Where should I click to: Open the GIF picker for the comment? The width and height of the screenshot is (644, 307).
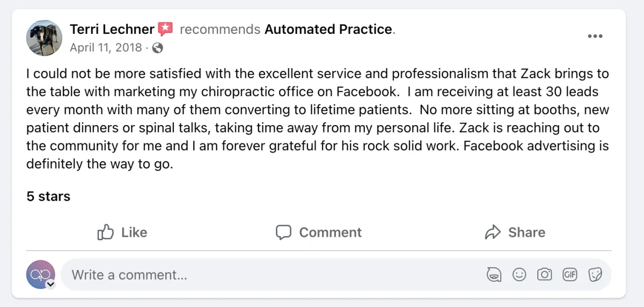click(570, 275)
